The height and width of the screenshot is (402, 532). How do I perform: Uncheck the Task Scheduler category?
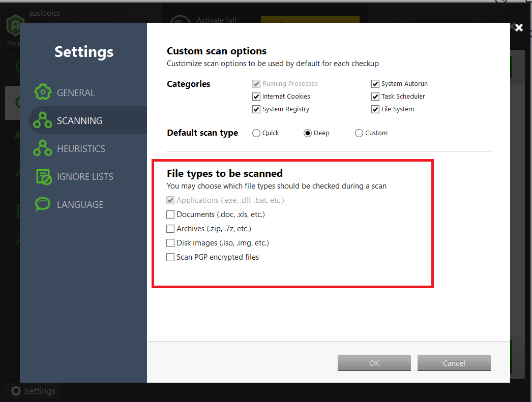375,96
